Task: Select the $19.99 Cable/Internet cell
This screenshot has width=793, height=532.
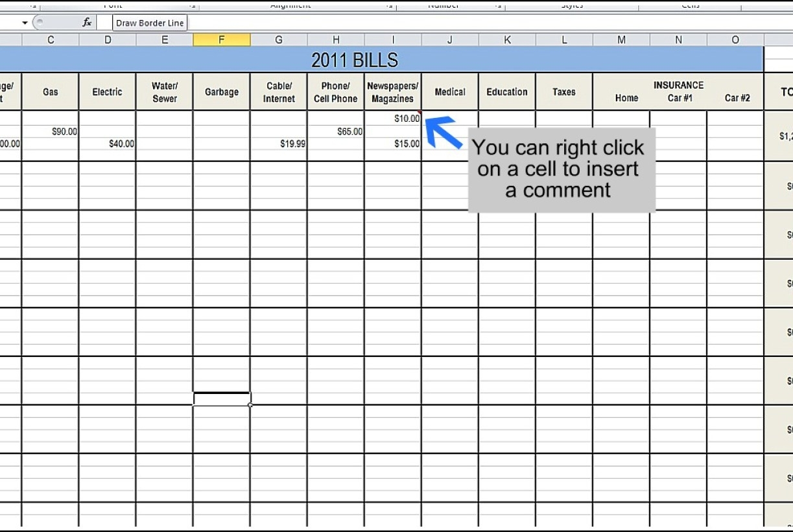Action: (279, 144)
